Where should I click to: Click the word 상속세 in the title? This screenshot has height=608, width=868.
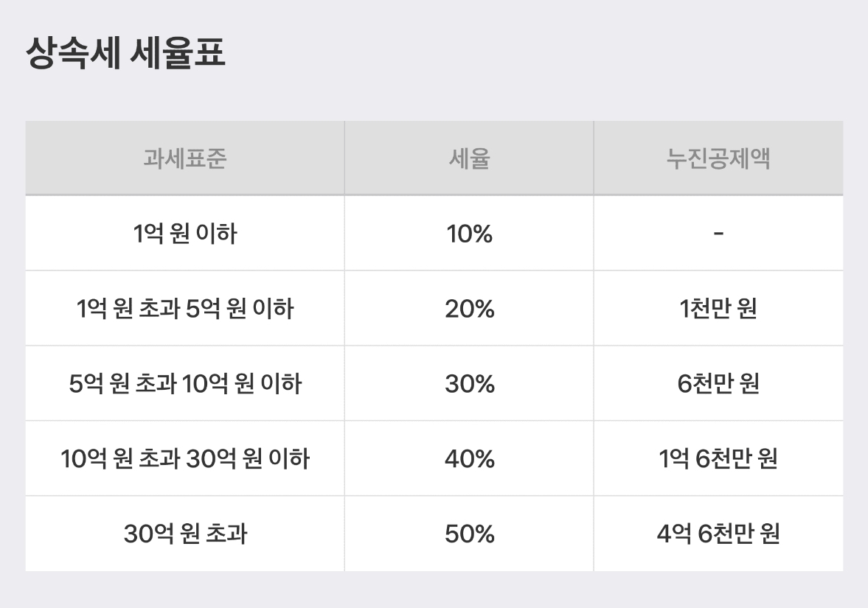click(72, 55)
